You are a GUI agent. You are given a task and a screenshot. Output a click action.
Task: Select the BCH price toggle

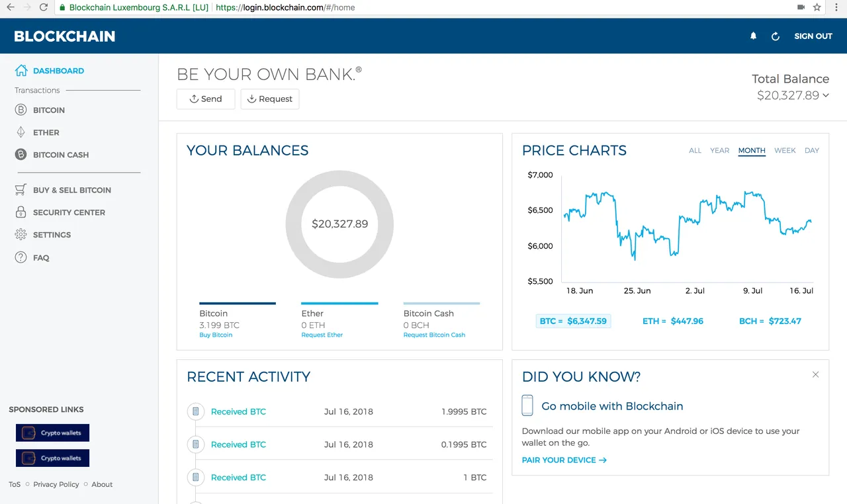point(770,321)
